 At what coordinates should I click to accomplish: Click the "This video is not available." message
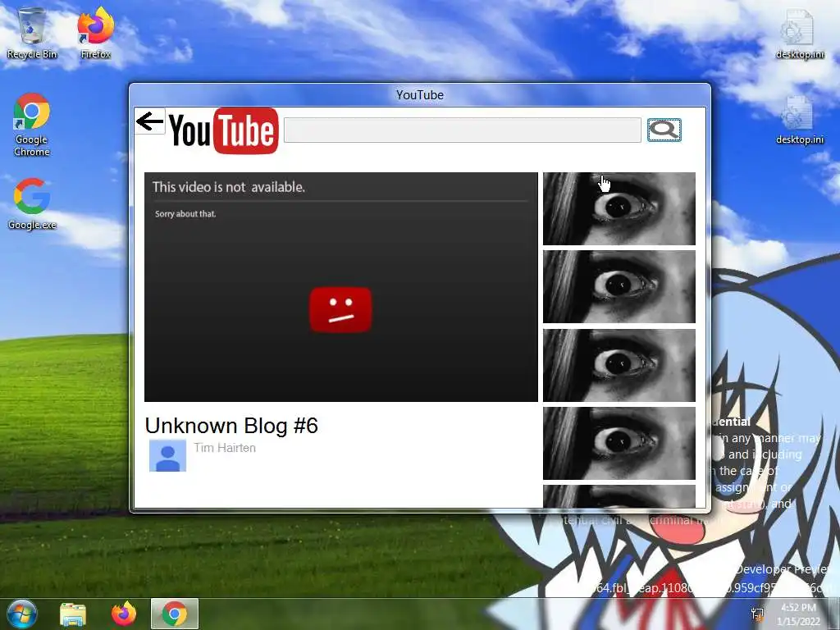point(229,187)
